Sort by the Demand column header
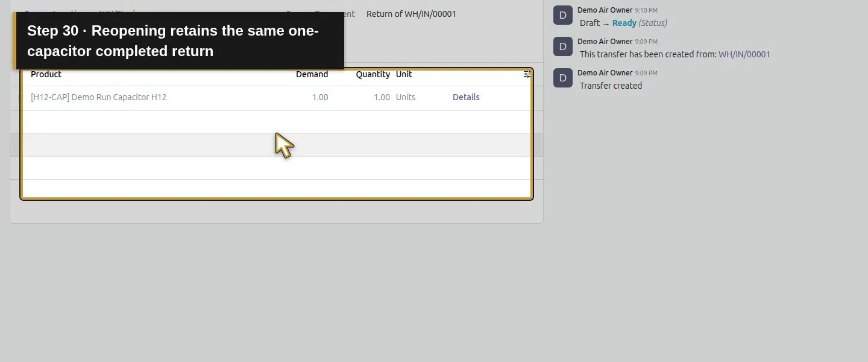 (x=312, y=74)
